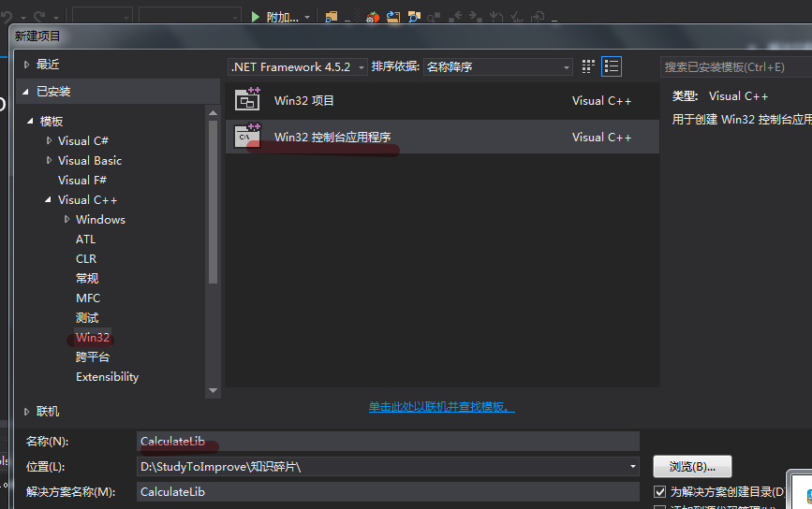Viewport: 812px width, 509px height.
Task: Expand the Windows subnode
Action: [x=66, y=219]
